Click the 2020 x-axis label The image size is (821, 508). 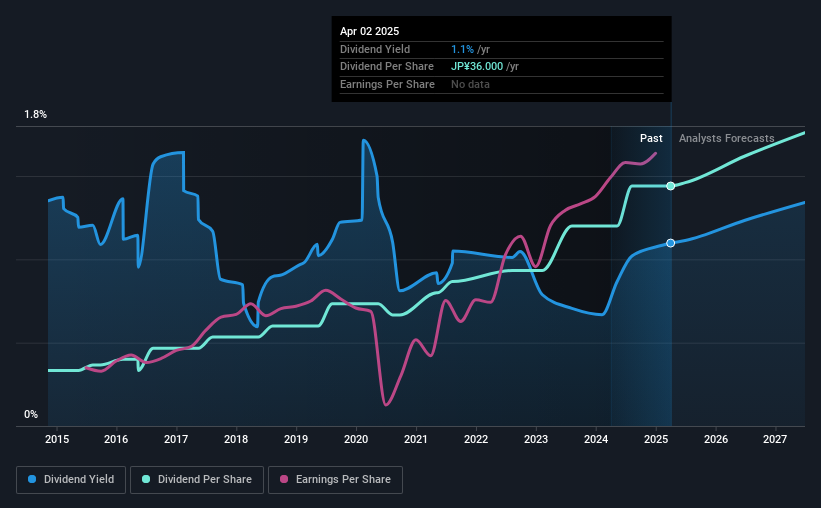point(356,439)
